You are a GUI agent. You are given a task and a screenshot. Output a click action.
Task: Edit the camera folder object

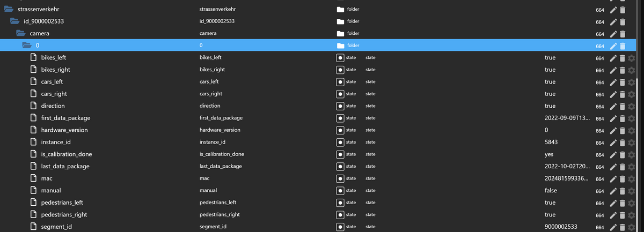coord(614,34)
